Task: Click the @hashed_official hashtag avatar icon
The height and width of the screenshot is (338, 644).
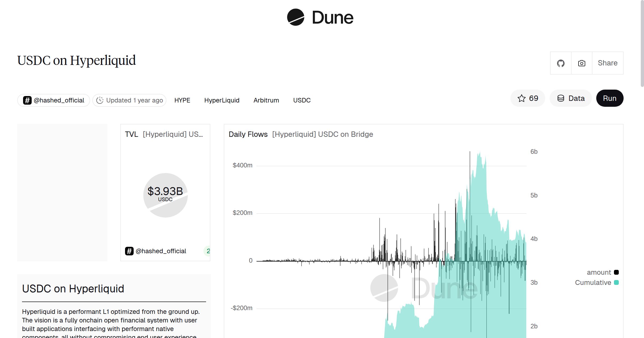Action: (x=27, y=100)
